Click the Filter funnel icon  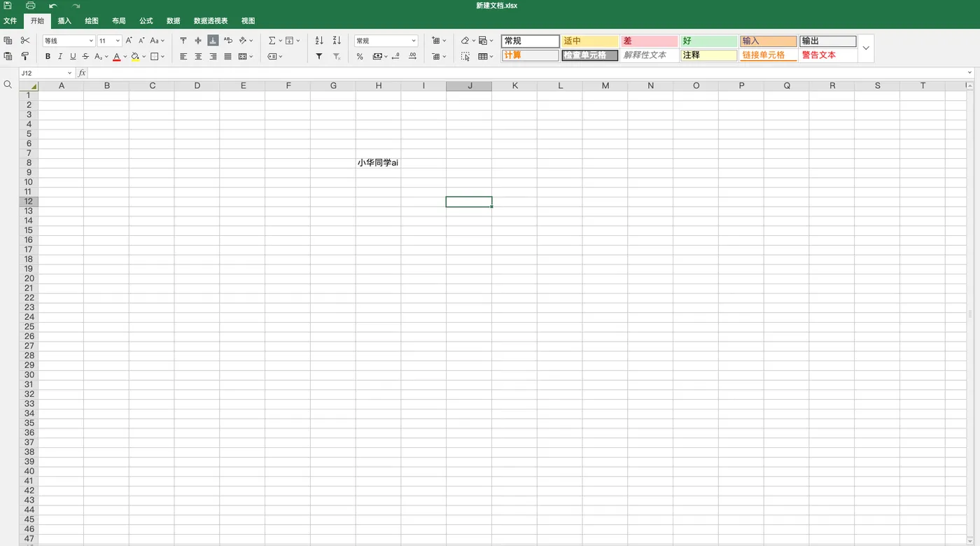319,57
